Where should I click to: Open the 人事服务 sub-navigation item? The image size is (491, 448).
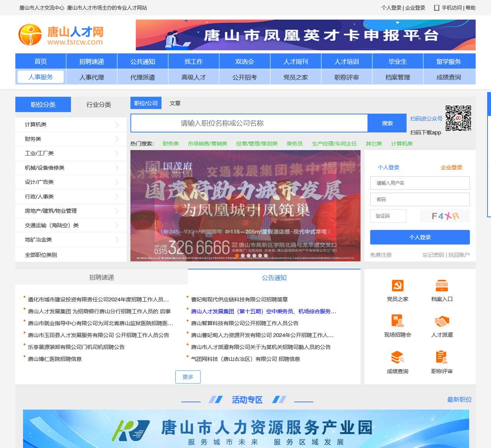[x=41, y=77]
